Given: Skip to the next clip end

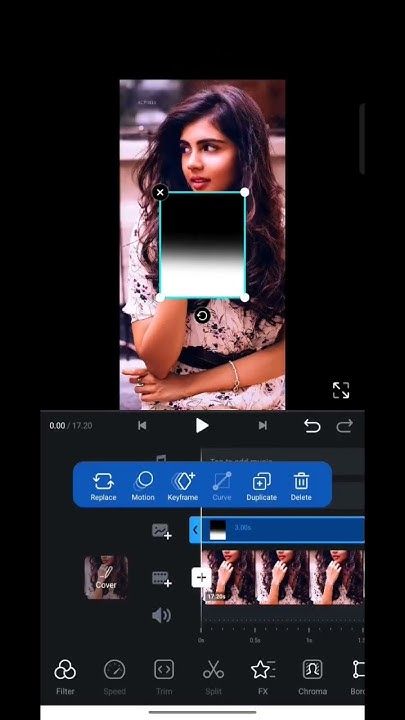Looking at the screenshot, I should [x=262, y=426].
